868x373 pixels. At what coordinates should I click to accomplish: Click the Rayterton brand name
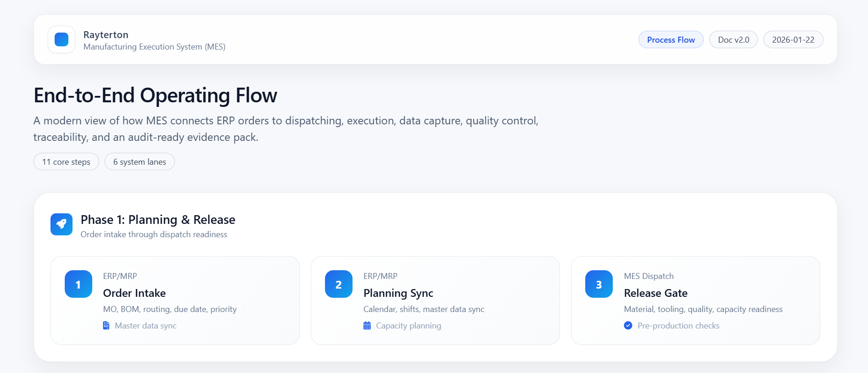pos(106,35)
